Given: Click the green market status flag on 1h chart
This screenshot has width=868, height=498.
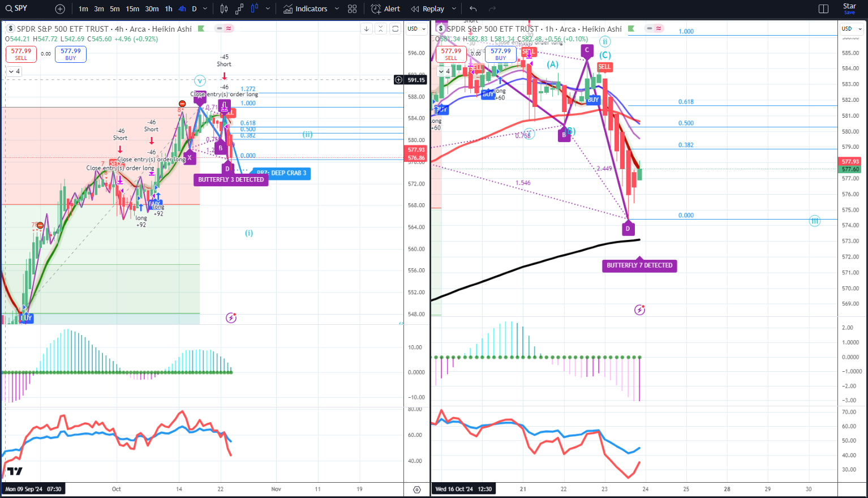Looking at the screenshot, I should point(631,29).
